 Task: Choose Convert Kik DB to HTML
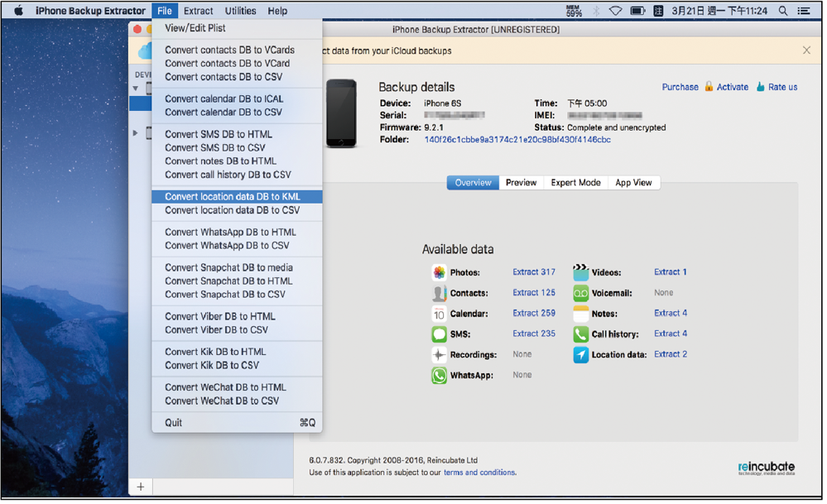coord(237,352)
